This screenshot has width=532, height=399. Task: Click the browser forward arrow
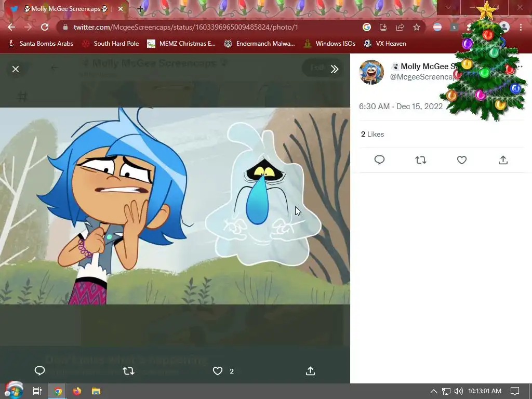coord(28,27)
